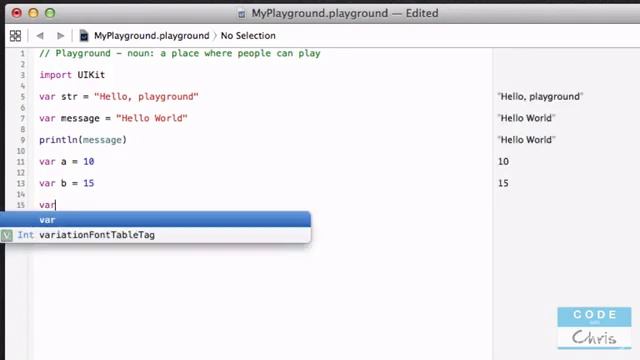Click the "Hello World" result for line 7
This screenshot has width=640, height=360.
527,118
